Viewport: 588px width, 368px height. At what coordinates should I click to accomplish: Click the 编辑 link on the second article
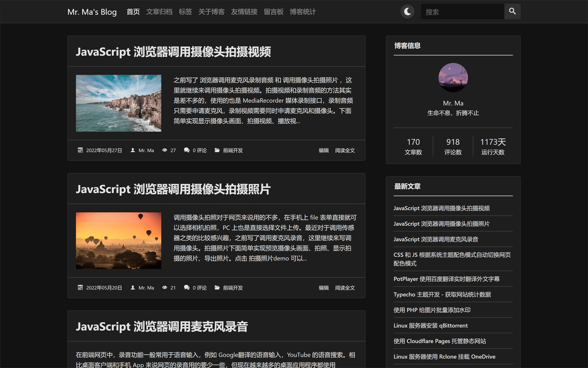[323, 287]
